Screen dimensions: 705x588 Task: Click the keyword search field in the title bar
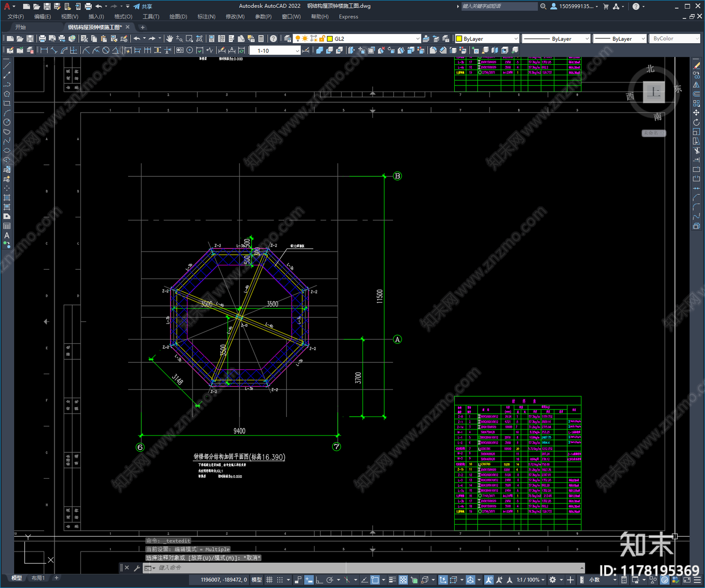click(x=499, y=6)
